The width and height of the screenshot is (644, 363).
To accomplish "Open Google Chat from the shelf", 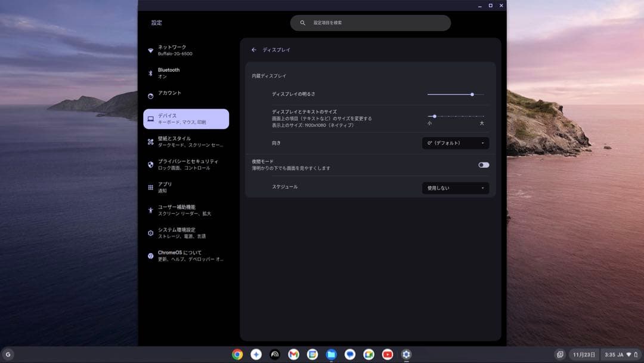I will point(349,354).
